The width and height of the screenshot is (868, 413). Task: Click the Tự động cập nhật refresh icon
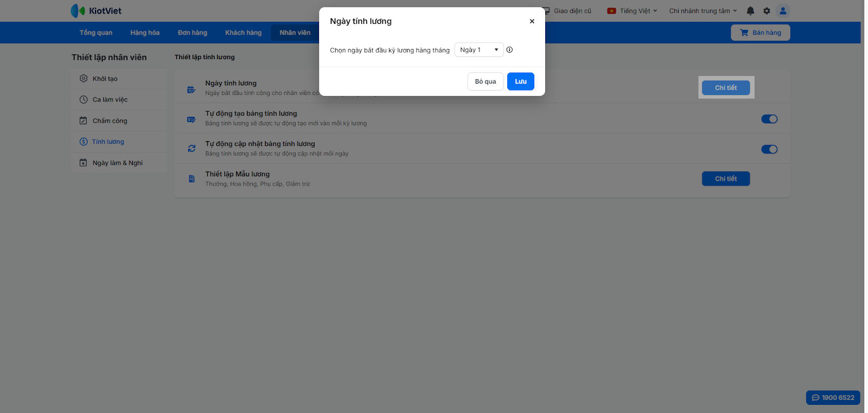pyautogui.click(x=192, y=148)
